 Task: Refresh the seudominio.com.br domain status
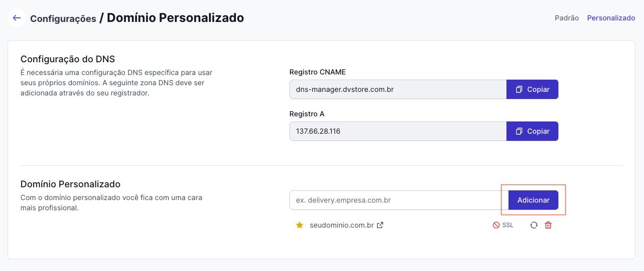(x=534, y=225)
